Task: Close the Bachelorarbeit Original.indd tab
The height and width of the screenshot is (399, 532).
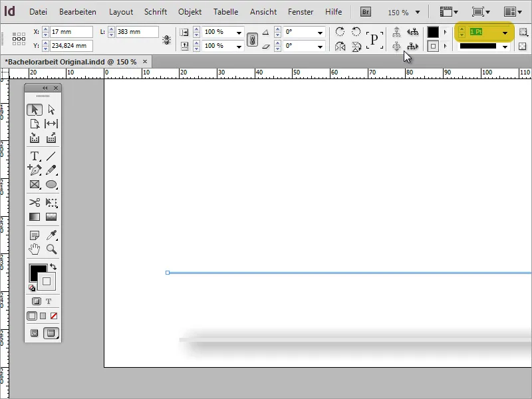Action: pos(145,62)
